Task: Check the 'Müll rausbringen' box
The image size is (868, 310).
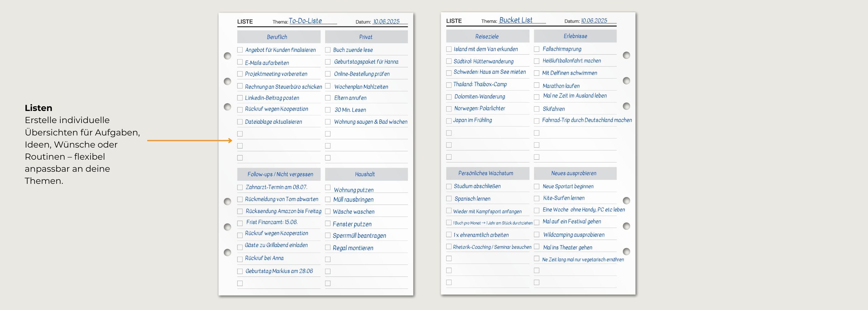Action: [328, 199]
